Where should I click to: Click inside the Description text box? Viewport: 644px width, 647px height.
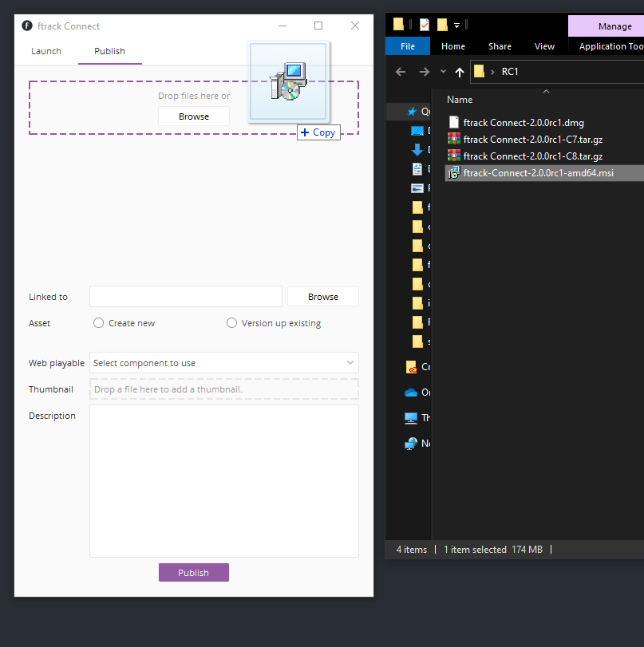[224, 481]
